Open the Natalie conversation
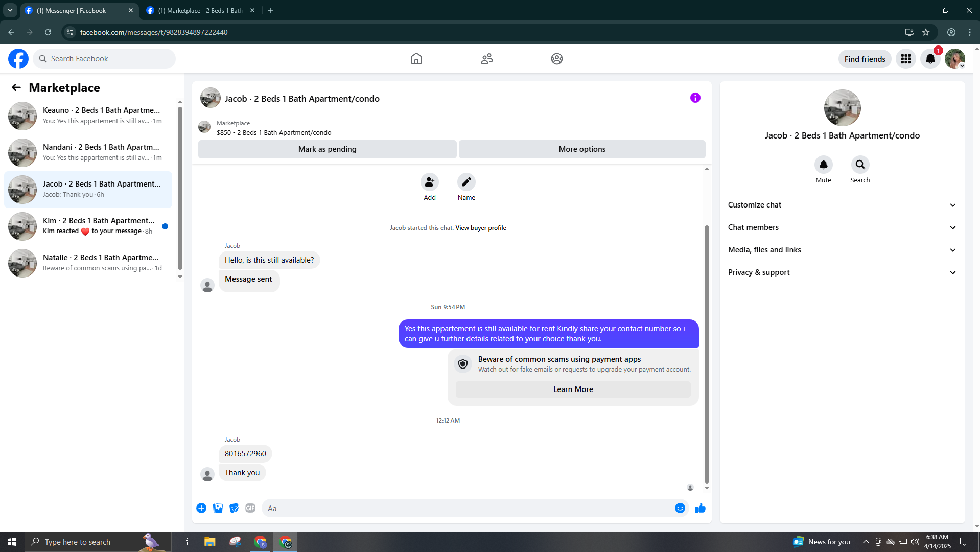The height and width of the screenshot is (552, 980). [88, 263]
